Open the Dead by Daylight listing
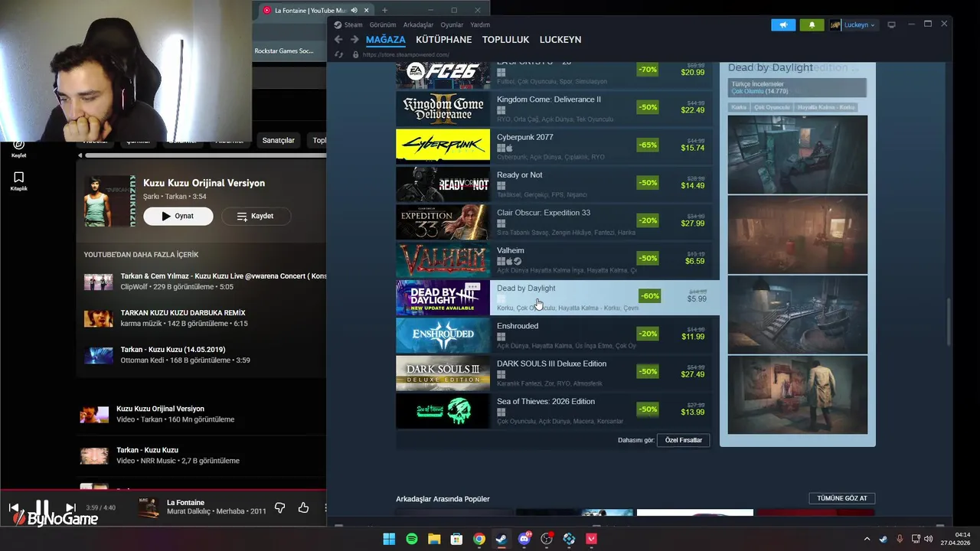980x551 pixels. (557, 298)
